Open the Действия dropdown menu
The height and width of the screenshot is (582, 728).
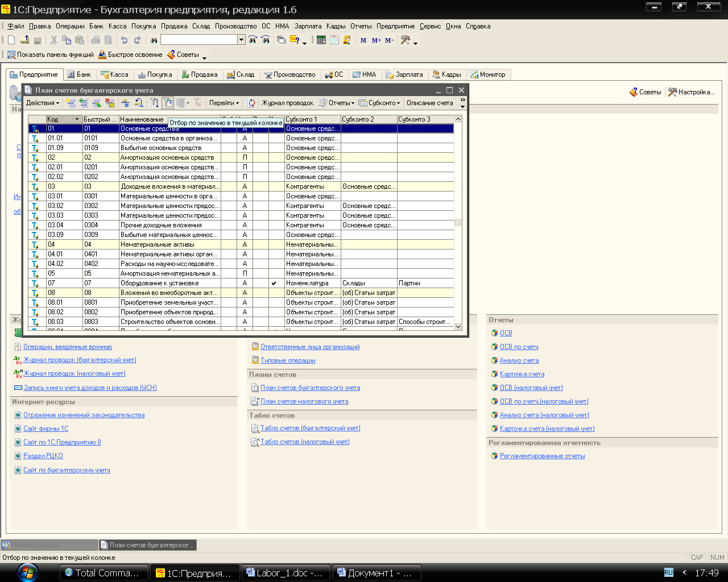click(x=42, y=103)
